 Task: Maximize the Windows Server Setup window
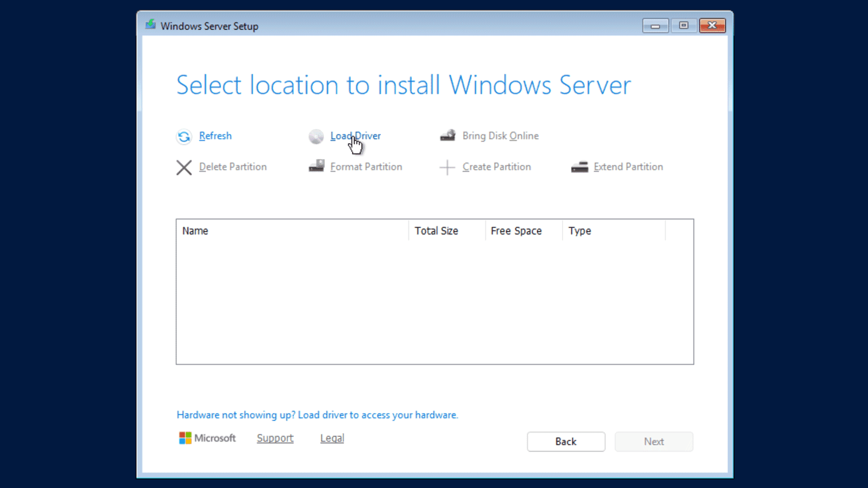tap(684, 25)
